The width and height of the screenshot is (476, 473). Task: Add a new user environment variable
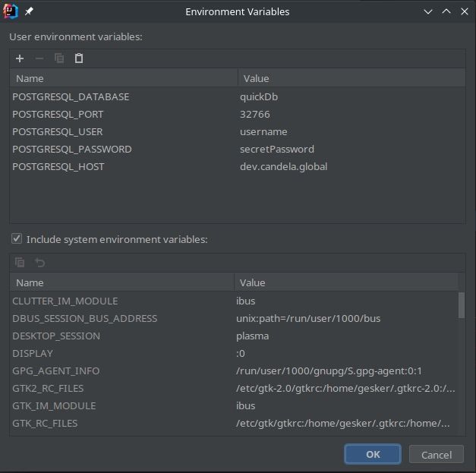(x=20, y=58)
